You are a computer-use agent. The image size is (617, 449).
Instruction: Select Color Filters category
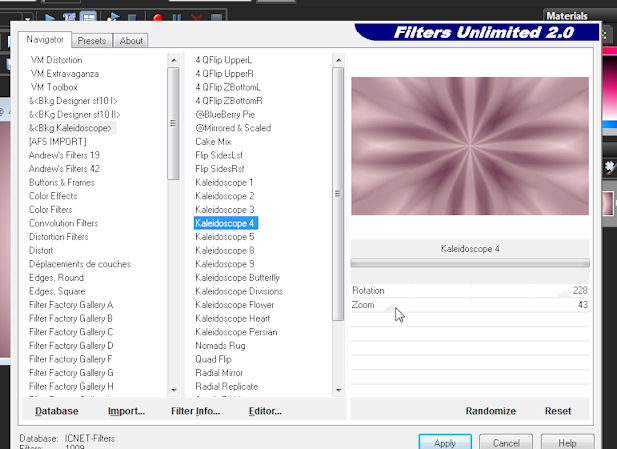tap(51, 209)
